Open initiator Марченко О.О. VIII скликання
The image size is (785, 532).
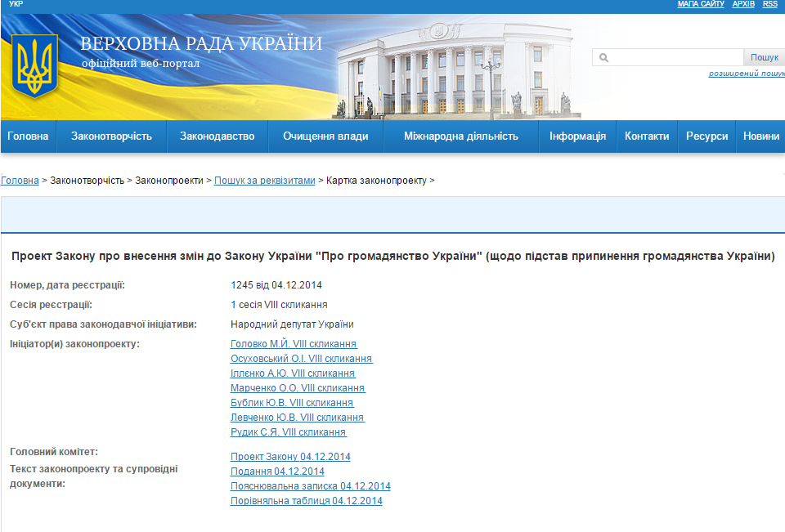[x=298, y=388]
